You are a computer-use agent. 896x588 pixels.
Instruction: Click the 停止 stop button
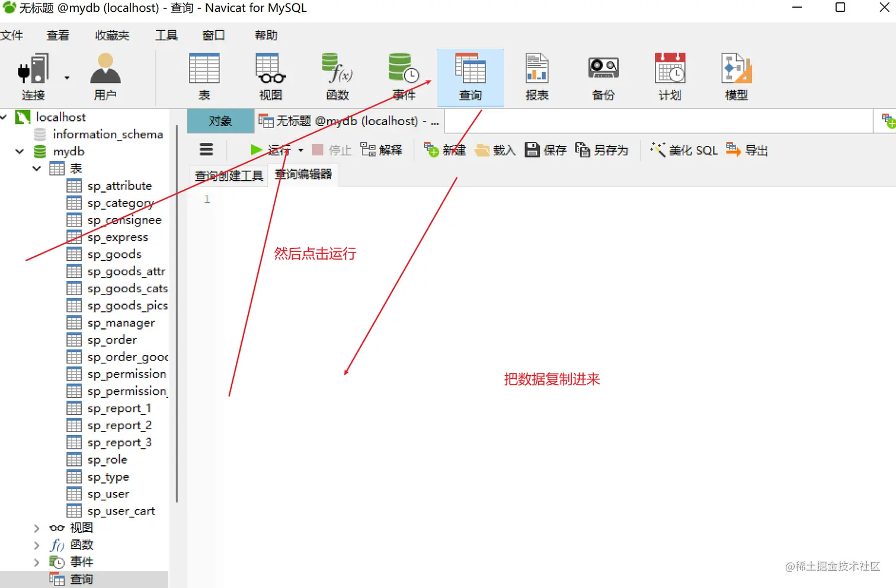[332, 150]
